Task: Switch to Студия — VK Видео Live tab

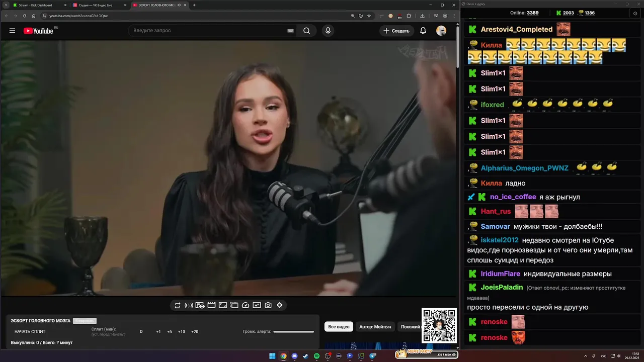Action: pos(100,5)
